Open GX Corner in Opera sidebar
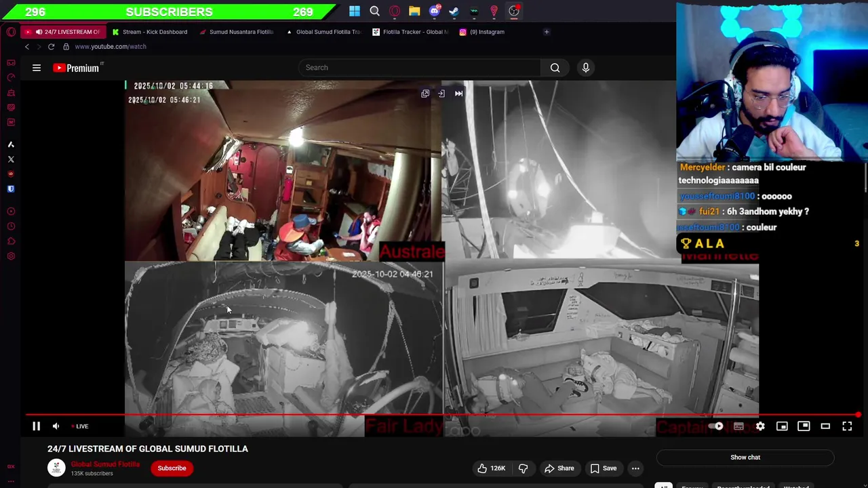868x488 pixels. [11, 62]
